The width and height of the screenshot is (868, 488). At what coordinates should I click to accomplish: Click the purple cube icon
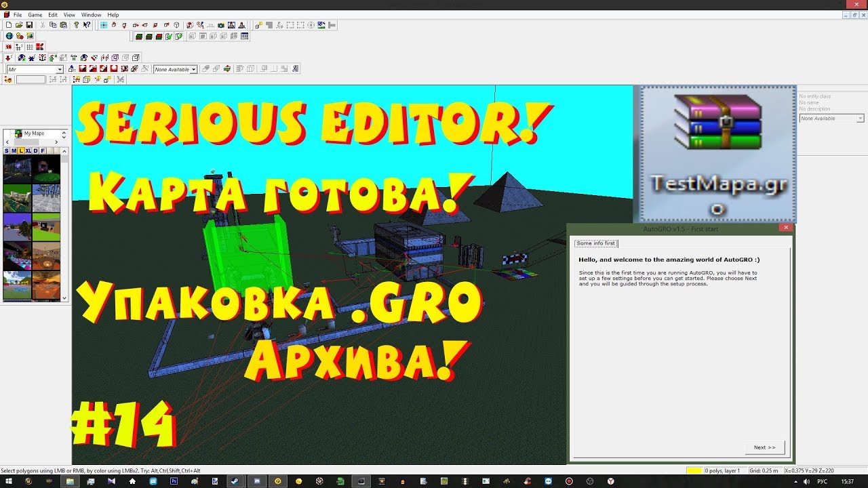pos(115,58)
